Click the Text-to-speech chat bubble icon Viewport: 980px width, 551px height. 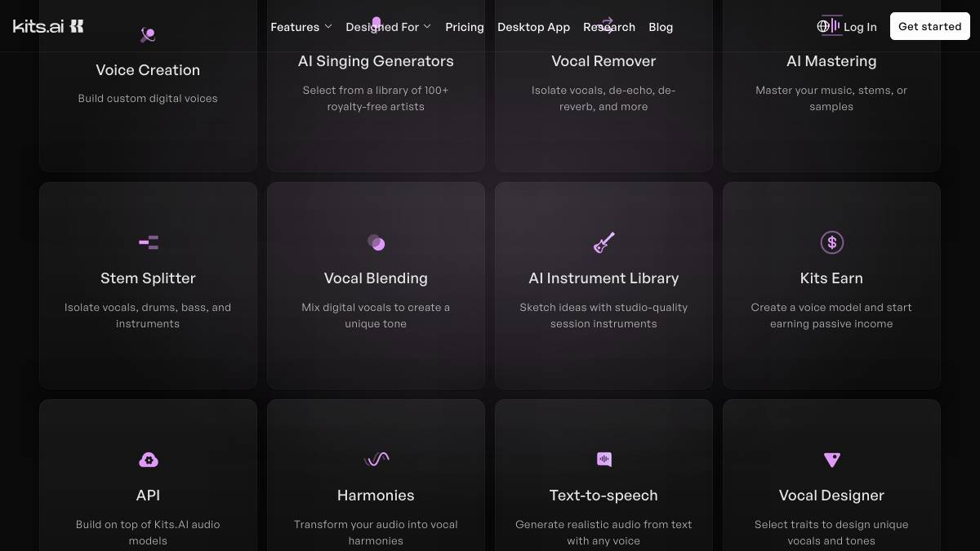coord(604,460)
